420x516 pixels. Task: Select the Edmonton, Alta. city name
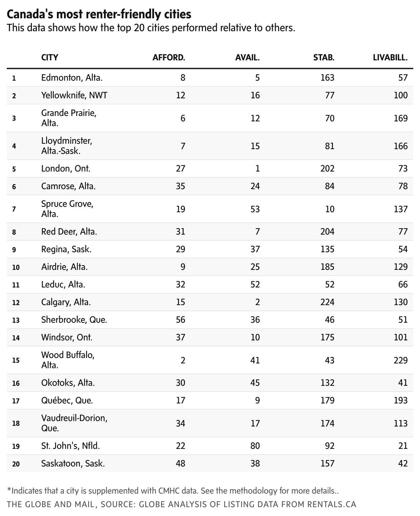72,78
